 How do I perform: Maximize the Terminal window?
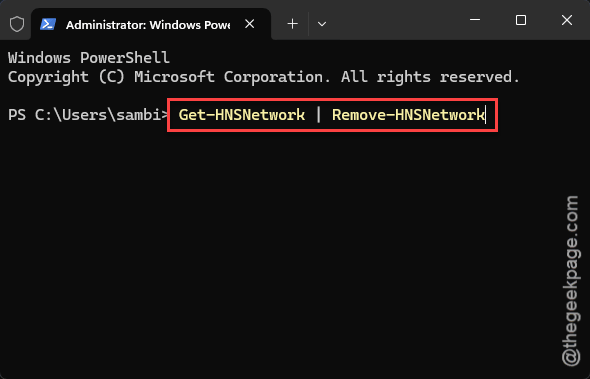tap(521, 20)
